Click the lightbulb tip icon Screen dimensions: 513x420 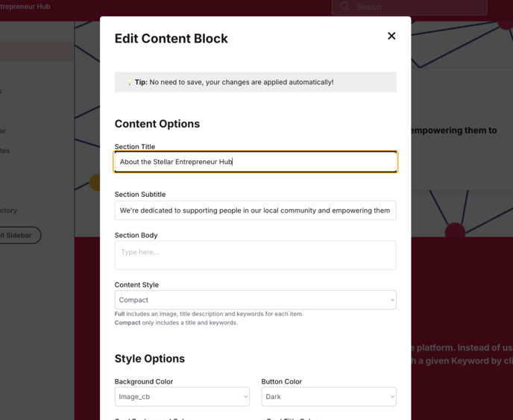pyautogui.click(x=130, y=82)
